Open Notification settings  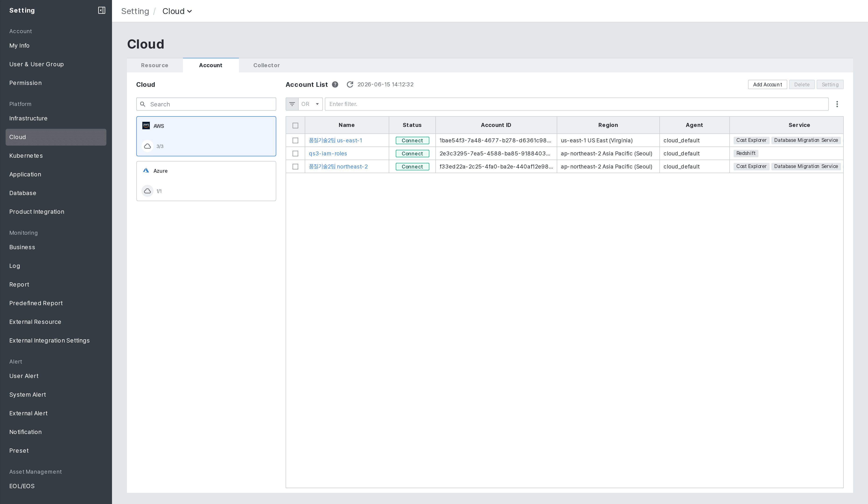[56, 432]
